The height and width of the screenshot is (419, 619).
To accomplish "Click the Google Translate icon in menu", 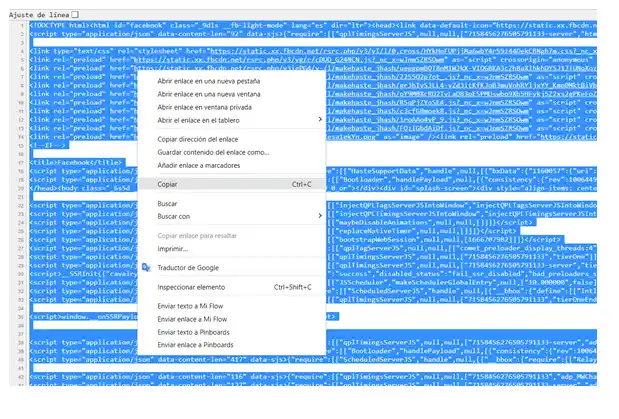I will [x=146, y=268].
